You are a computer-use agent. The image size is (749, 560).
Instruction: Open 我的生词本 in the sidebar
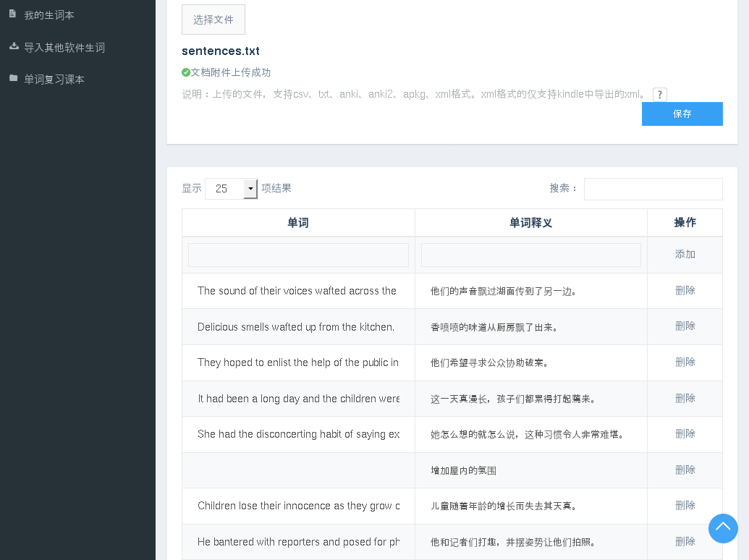click(49, 15)
